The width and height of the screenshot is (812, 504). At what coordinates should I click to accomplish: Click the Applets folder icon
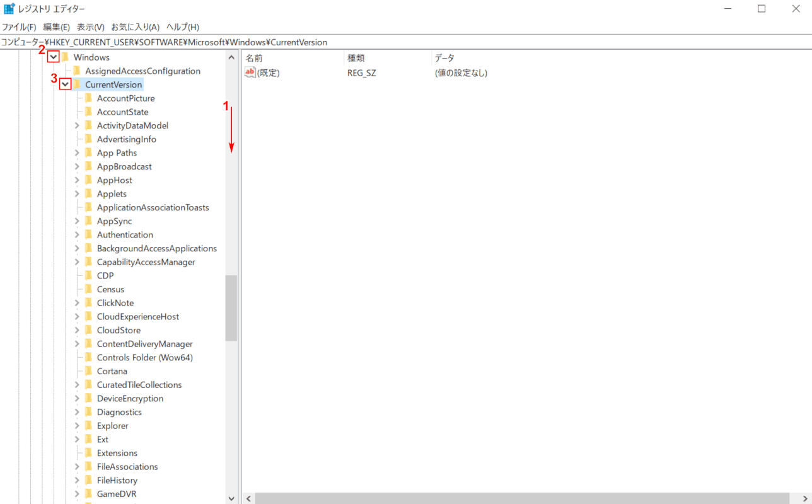point(88,194)
